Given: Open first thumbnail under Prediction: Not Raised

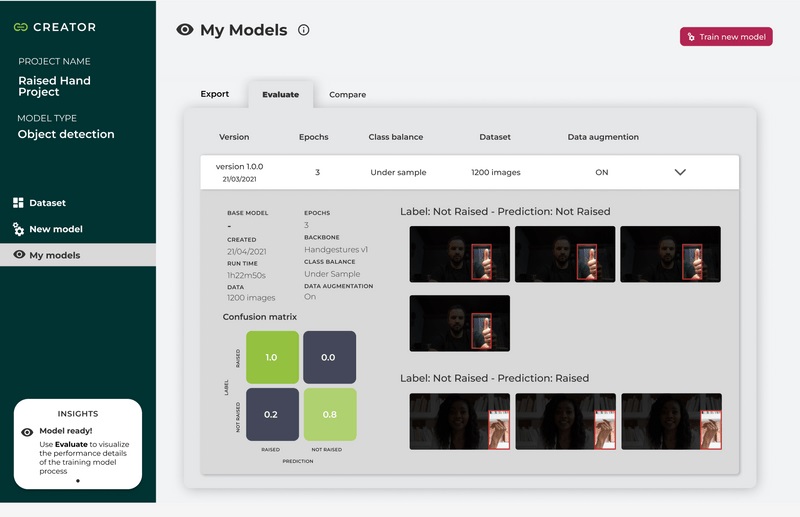Looking at the screenshot, I should click(460, 254).
